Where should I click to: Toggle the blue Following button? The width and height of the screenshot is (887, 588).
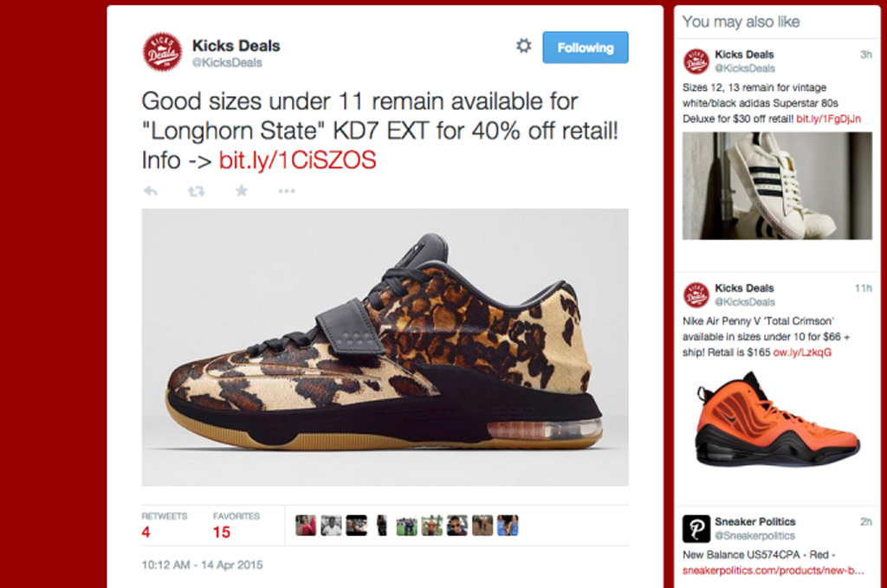(x=586, y=48)
